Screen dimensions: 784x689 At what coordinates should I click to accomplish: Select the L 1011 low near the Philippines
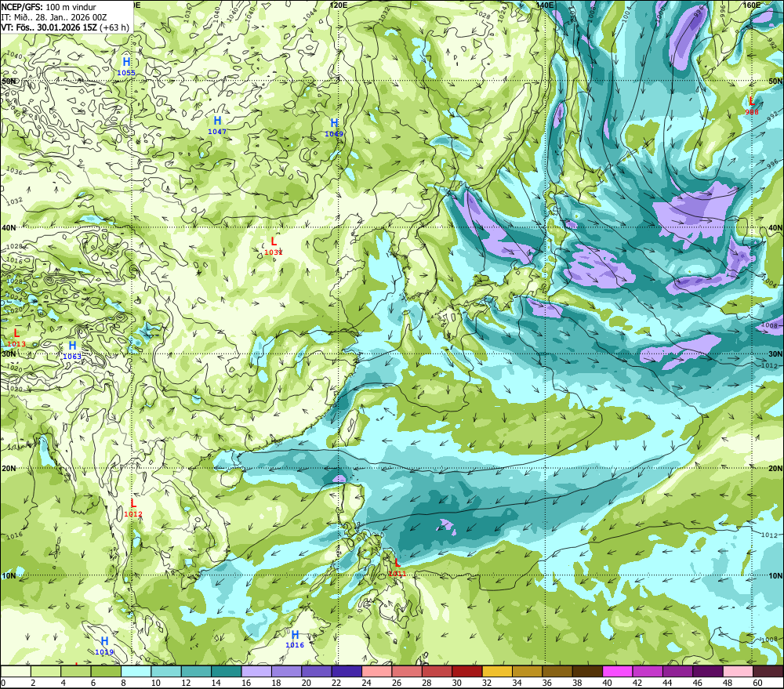pos(397,568)
